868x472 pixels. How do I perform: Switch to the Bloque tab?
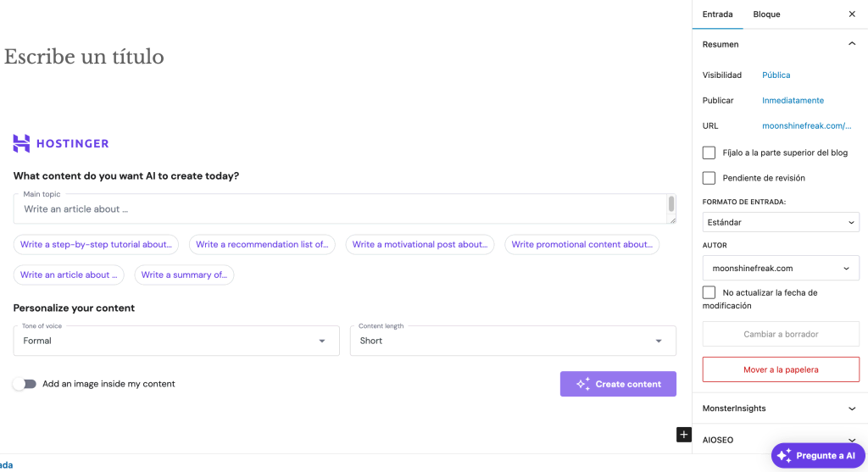coord(766,14)
